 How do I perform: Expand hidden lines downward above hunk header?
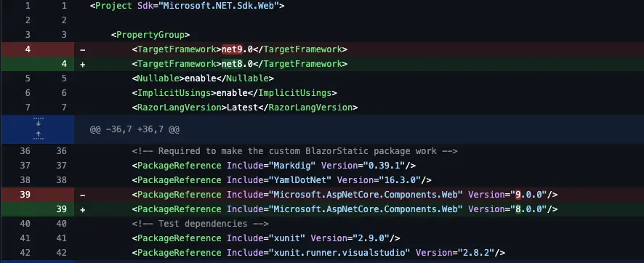tap(39, 122)
